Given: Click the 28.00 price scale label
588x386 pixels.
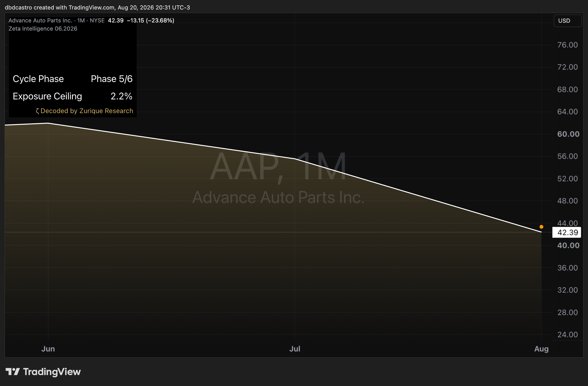Looking at the screenshot, I should [x=567, y=312].
